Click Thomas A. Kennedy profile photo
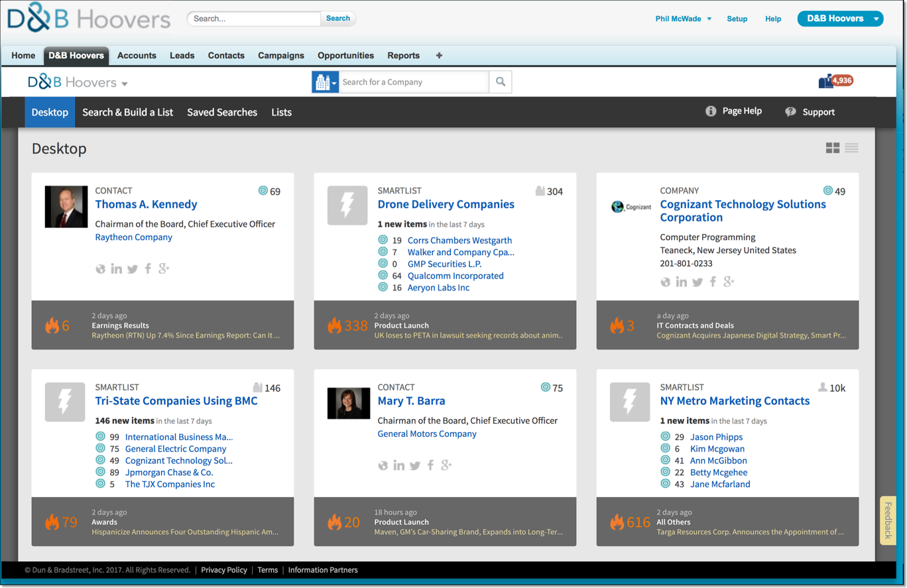The width and height of the screenshot is (907, 588). (66, 207)
